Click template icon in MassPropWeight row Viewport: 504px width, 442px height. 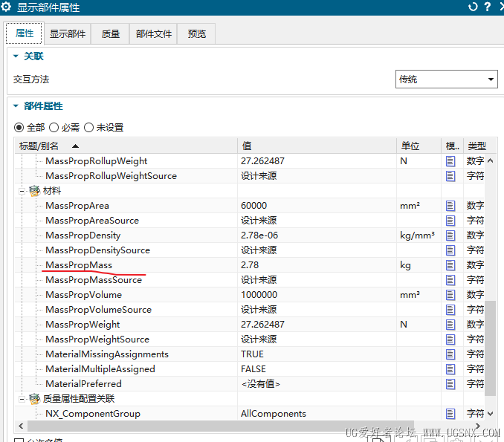(450, 325)
